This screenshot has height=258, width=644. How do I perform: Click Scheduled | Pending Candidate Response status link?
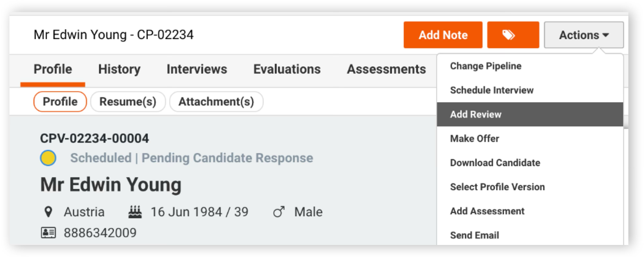(x=192, y=158)
